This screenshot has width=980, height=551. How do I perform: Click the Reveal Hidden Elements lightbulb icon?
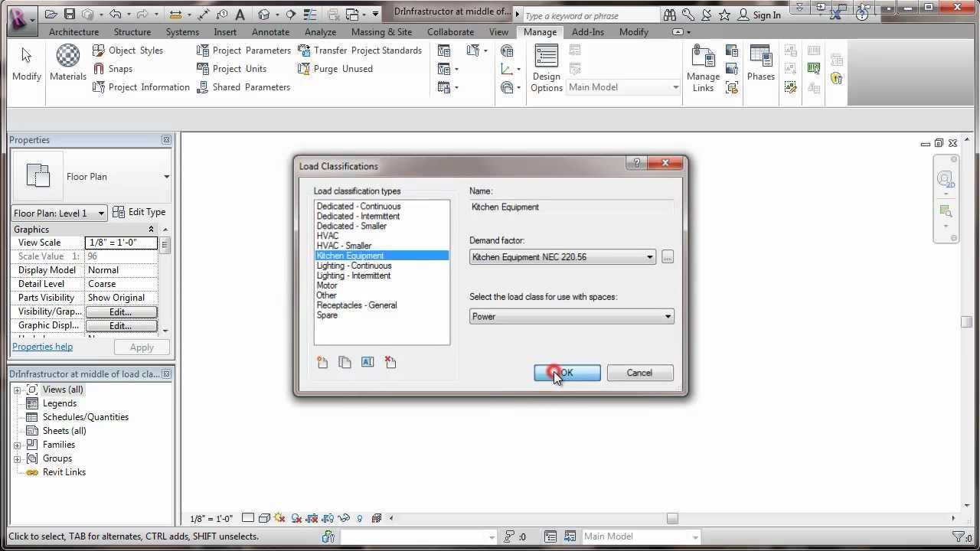360,519
